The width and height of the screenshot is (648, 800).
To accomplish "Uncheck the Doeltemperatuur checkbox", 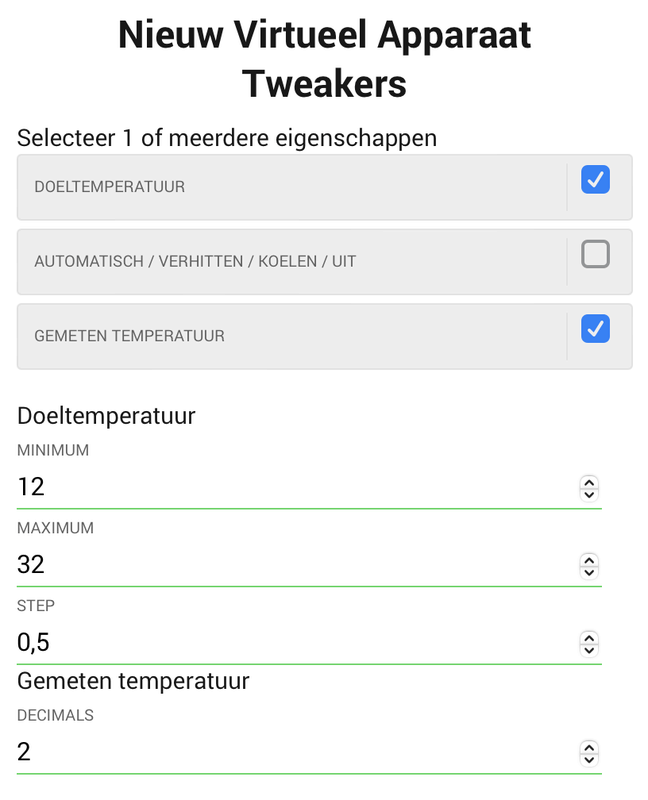I will click(x=595, y=180).
